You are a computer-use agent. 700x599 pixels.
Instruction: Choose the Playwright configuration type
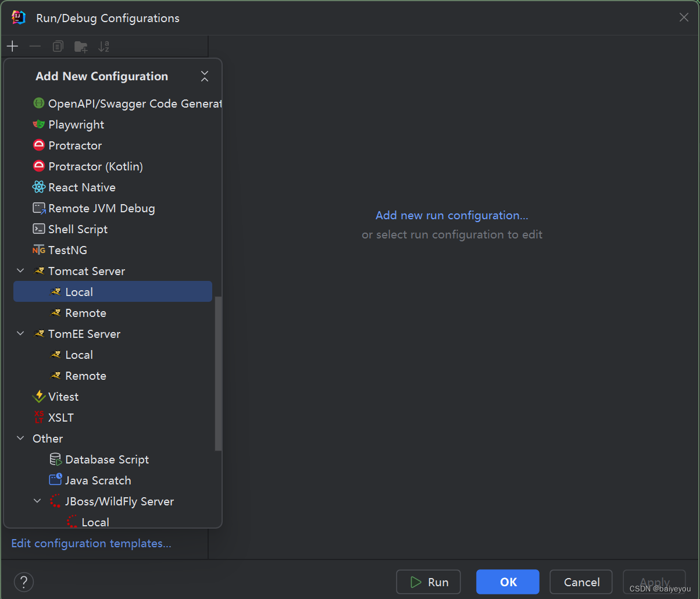(x=113, y=124)
